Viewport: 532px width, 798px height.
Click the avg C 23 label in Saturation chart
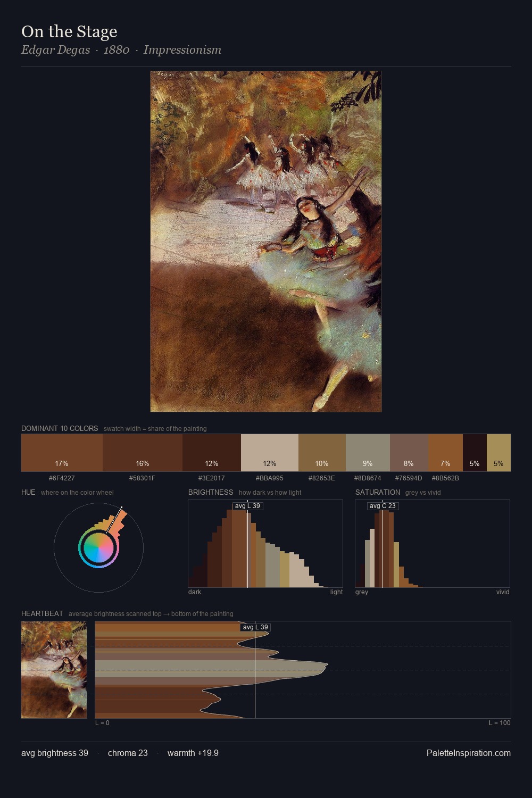pyautogui.click(x=383, y=506)
